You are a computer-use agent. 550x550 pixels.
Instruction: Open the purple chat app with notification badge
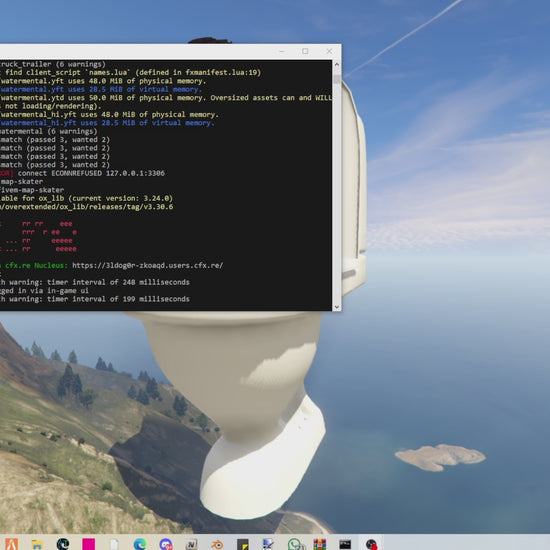166,544
